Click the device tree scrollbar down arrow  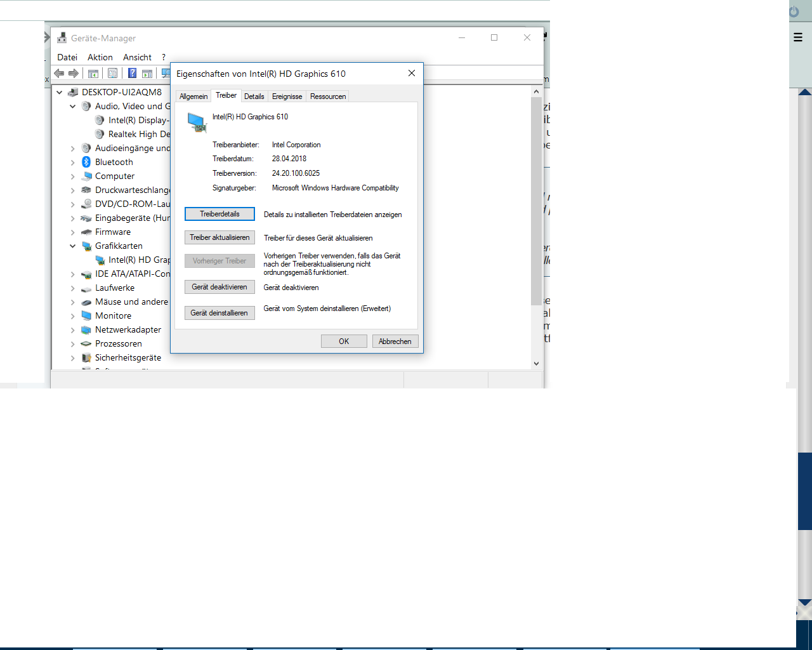pos(536,364)
